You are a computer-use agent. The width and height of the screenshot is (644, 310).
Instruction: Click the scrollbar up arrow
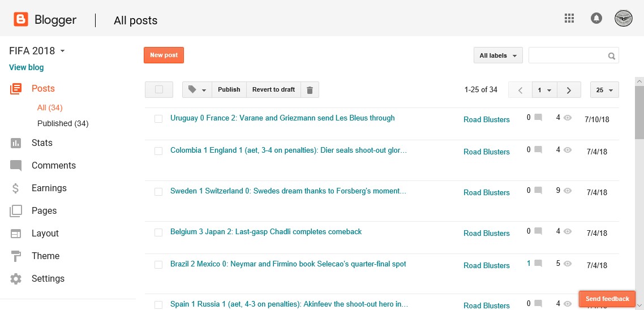pyautogui.click(x=639, y=81)
